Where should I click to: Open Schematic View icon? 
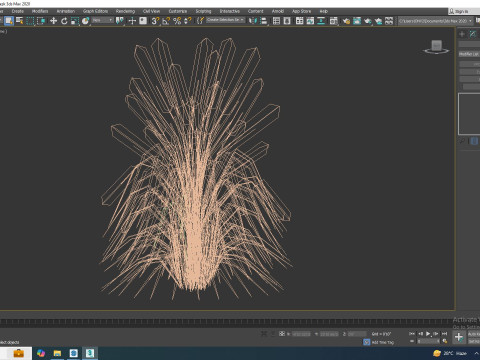[321, 21]
